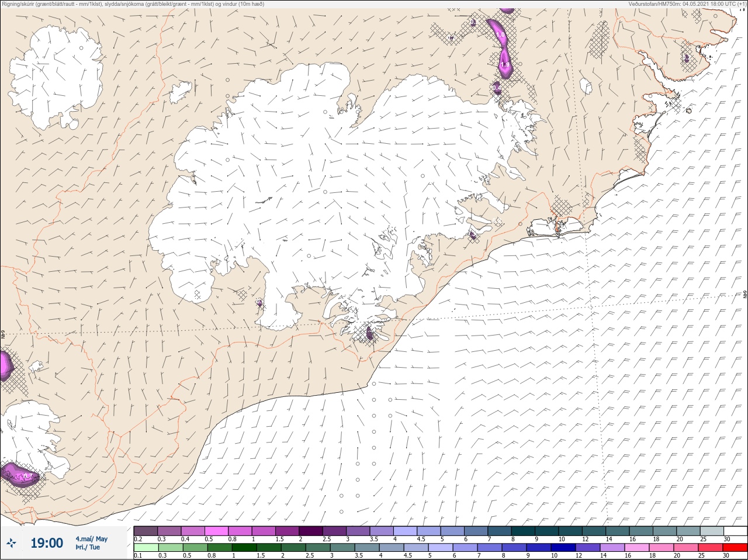Select the dark green lower swatch starting at 1
Screen dimensions: 748x560
[x=245, y=548]
